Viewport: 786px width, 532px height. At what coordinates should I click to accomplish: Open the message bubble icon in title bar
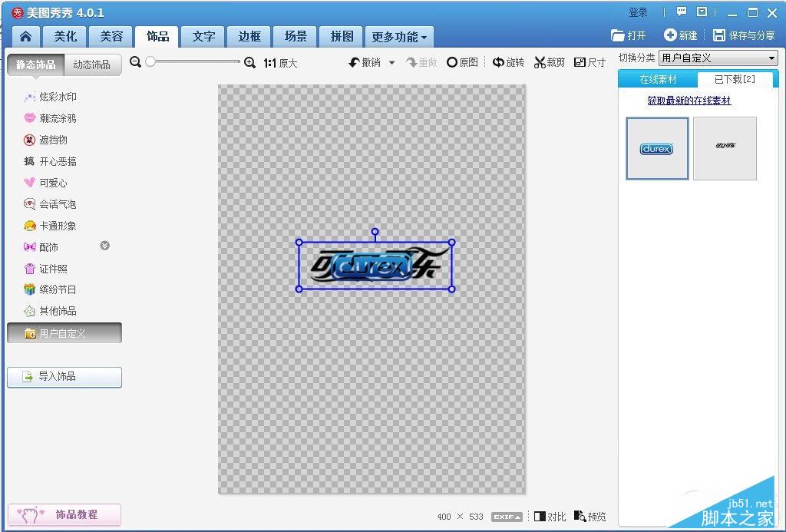click(x=682, y=12)
